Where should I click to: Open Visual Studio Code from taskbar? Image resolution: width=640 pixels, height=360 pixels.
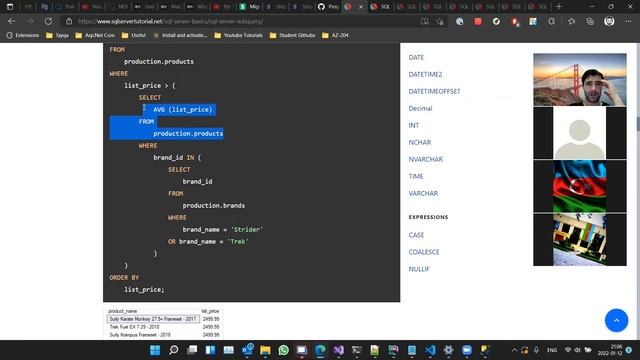(430, 350)
